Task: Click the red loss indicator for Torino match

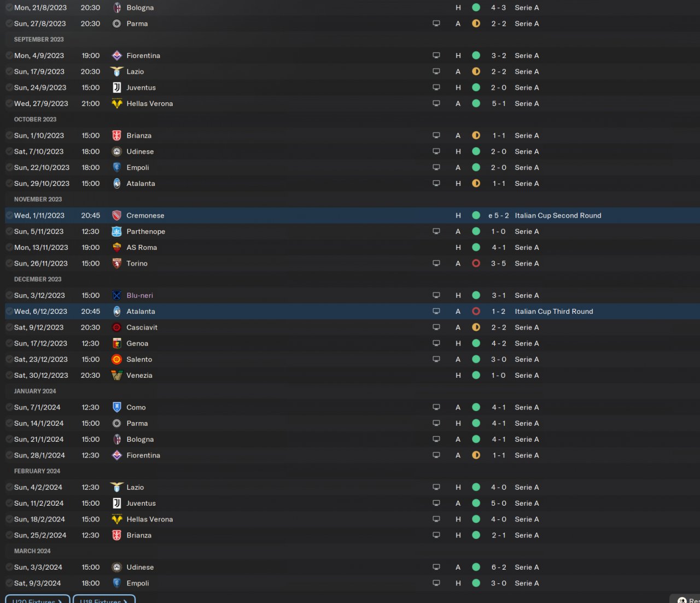Action: (476, 264)
